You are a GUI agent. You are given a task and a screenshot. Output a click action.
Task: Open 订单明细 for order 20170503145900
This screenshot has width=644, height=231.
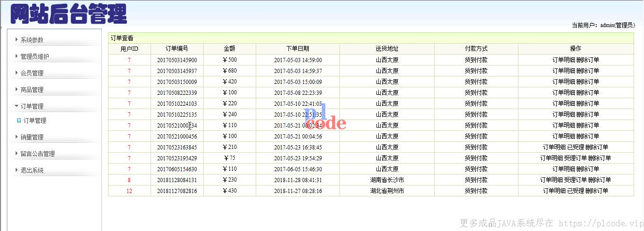563,60
